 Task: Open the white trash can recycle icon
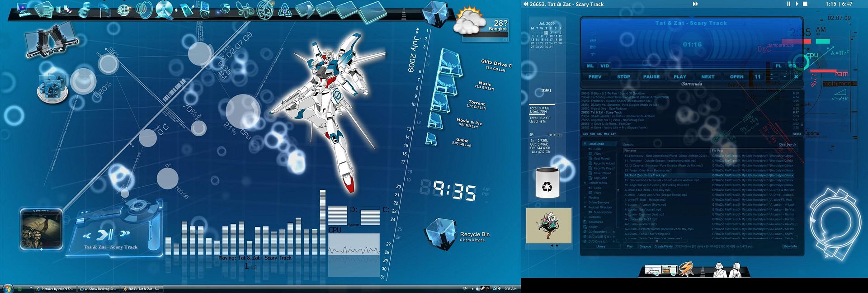coord(547,182)
